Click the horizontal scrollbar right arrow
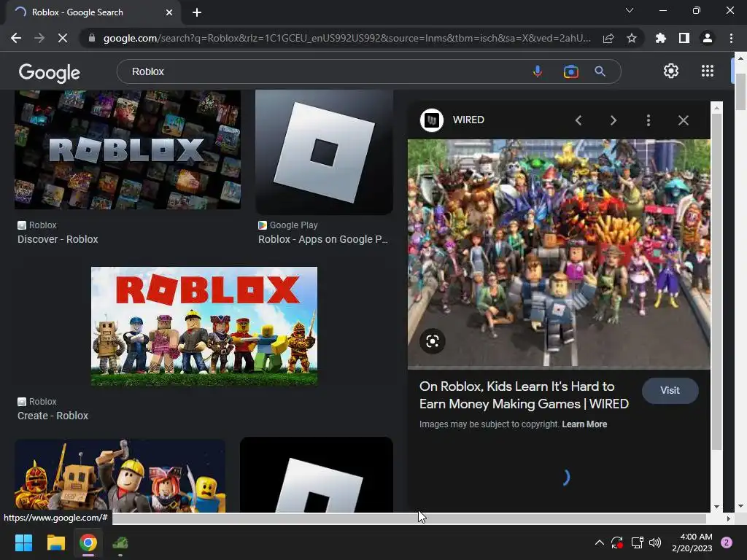The height and width of the screenshot is (560, 747). coord(729,518)
